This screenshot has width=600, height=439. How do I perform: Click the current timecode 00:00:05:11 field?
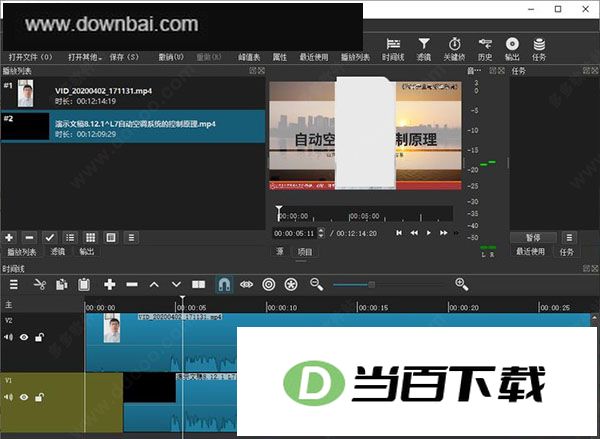click(294, 233)
